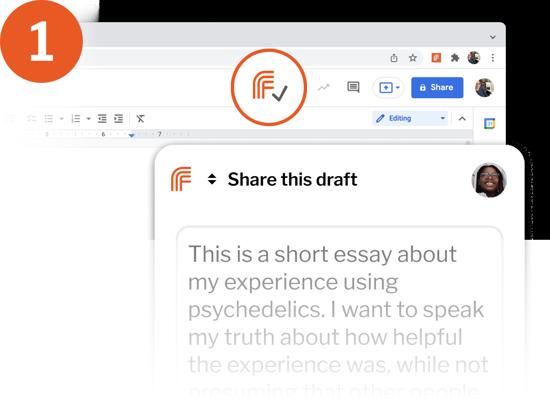Image resolution: width=550 pixels, height=400 pixels.
Task: Click the decrease indent icon
Action: (102, 119)
